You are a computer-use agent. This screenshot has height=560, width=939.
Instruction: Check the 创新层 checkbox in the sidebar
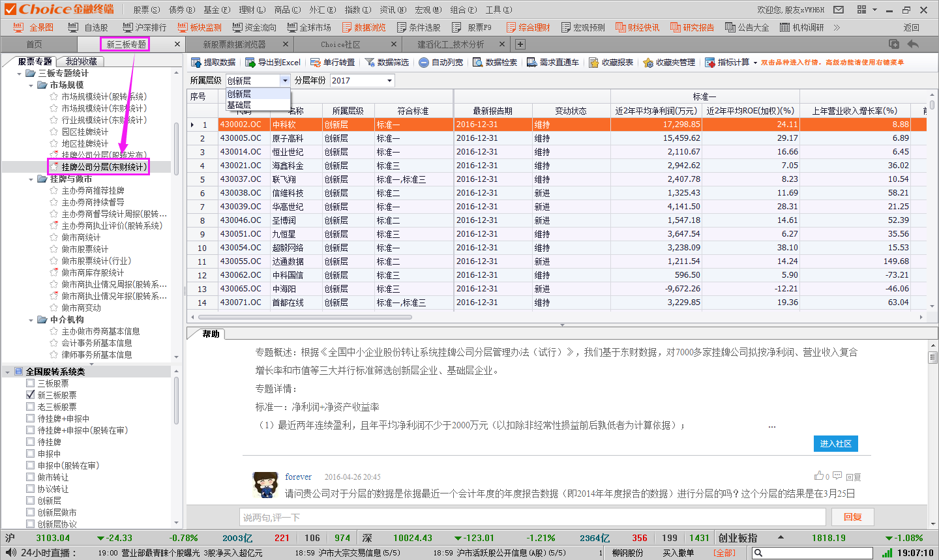(x=31, y=501)
